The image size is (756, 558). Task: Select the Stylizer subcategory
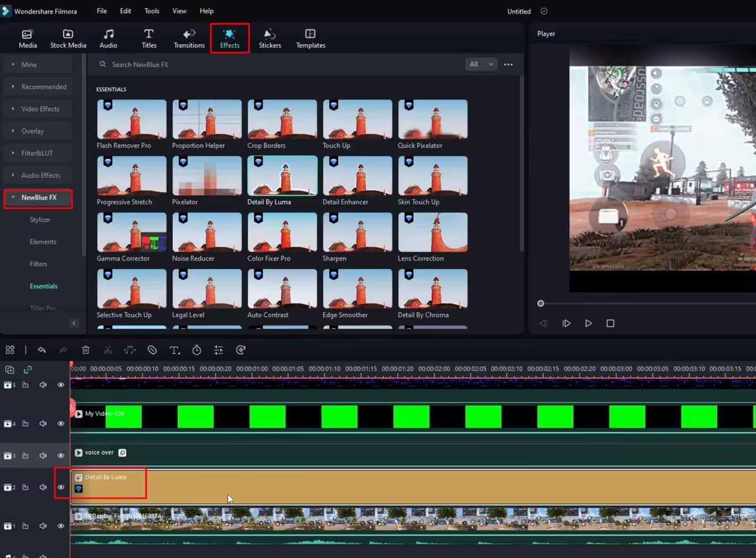[40, 220]
